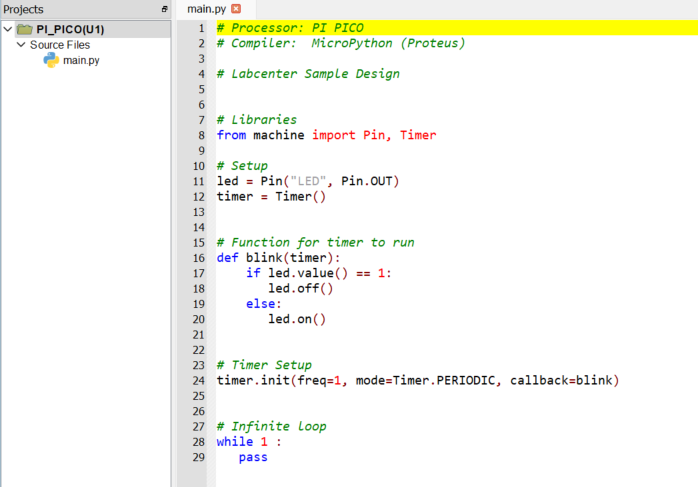Click 'mode=Timer.PERIODIC' on line 24
The height and width of the screenshot is (487, 698).
(426, 381)
